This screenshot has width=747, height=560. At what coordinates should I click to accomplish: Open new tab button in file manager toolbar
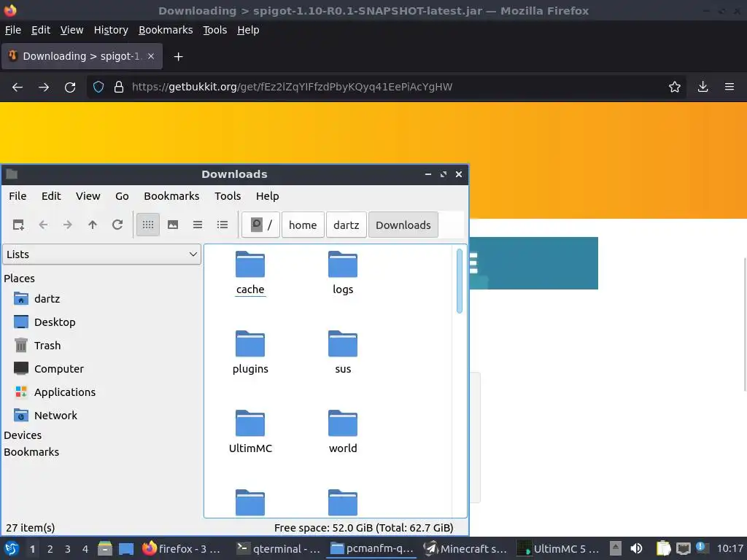tap(18, 225)
